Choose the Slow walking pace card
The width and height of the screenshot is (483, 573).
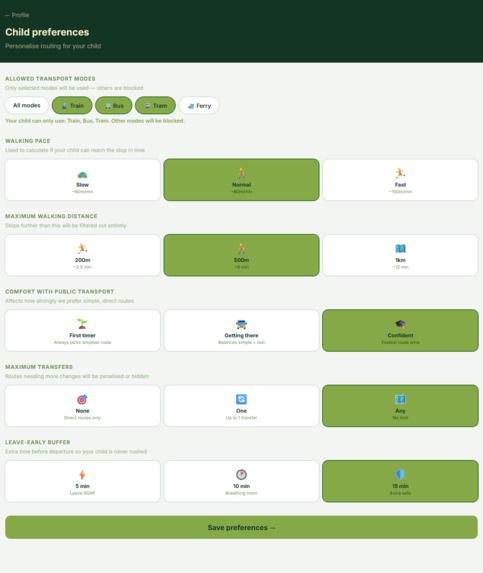(x=83, y=180)
